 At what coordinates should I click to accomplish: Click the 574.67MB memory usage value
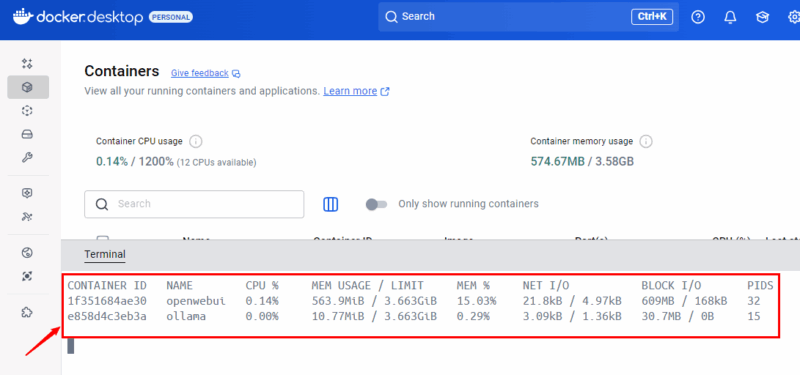(558, 162)
